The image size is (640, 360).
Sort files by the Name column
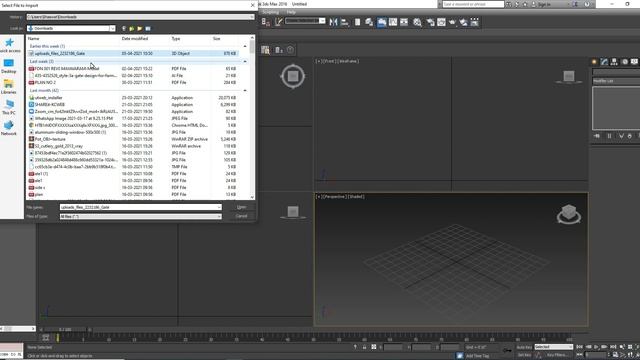[33, 39]
